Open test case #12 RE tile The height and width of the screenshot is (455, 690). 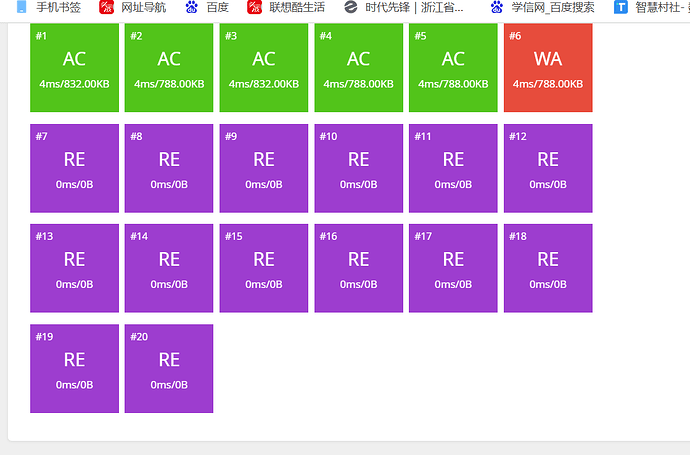(x=548, y=168)
